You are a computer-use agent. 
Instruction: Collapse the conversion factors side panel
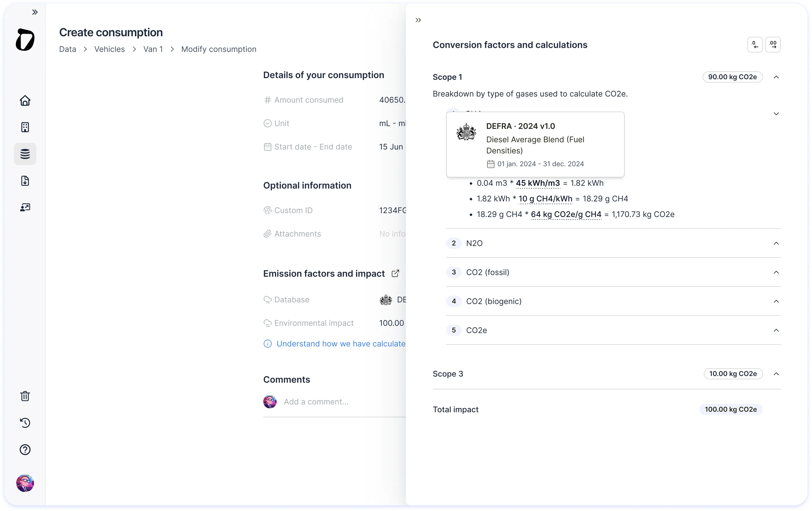(418, 20)
